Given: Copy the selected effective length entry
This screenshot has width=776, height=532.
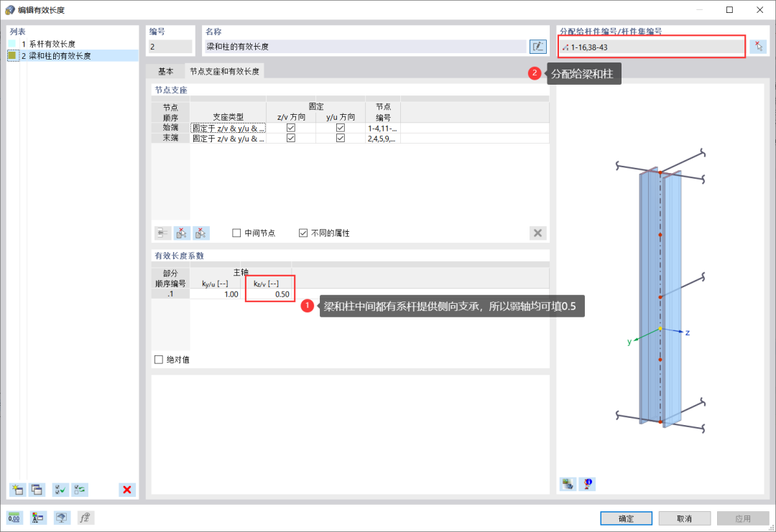Looking at the screenshot, I should pos(37,490).
